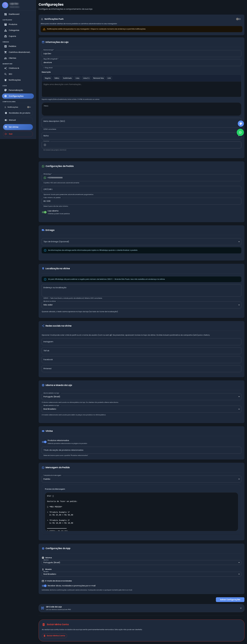Open the Template da mensagem dropdown
Image resolution: width=247 pixels, height=644 pixels.
click(141, 479)
